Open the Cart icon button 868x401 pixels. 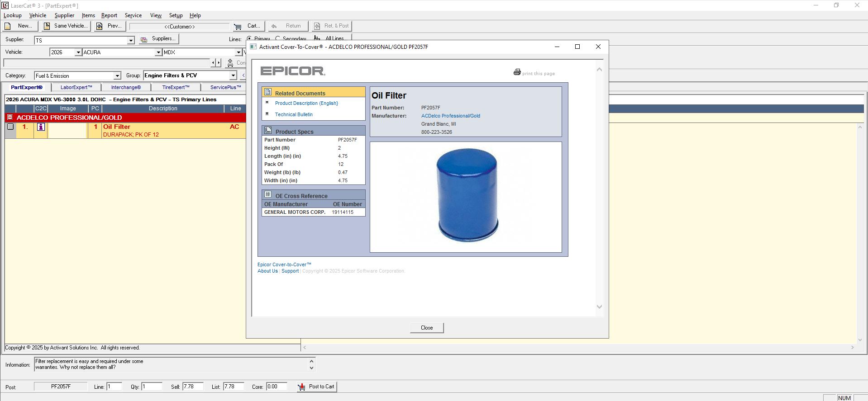coord(238,26)
